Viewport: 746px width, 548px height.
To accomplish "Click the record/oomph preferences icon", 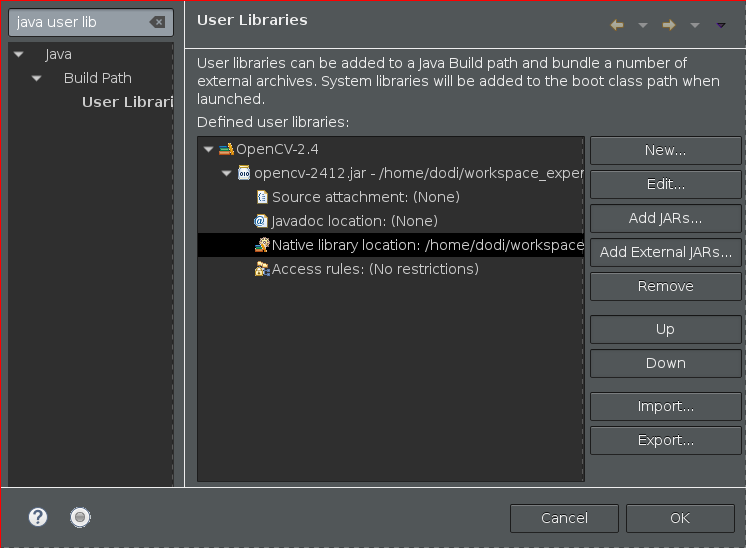I will (x=80, y=517).
